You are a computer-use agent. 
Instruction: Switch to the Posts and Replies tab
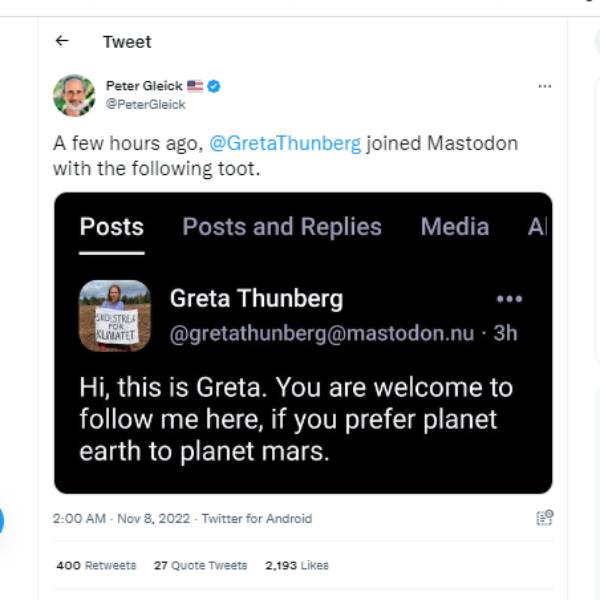[281, 227]
